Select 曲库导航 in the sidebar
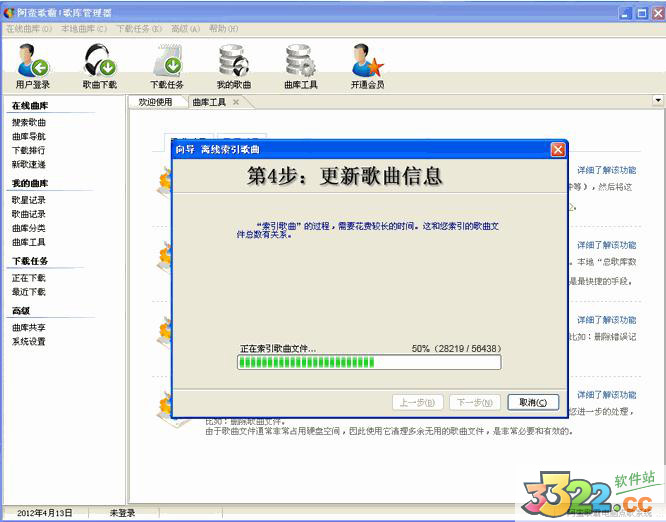Viewport: 666px width, 522px height. coord(29,136)
